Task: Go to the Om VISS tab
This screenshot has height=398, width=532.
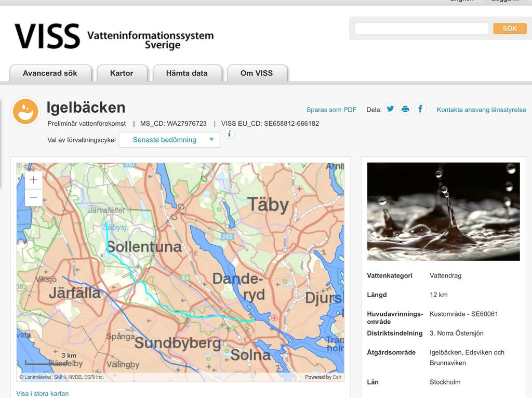Action: point(257,73)
